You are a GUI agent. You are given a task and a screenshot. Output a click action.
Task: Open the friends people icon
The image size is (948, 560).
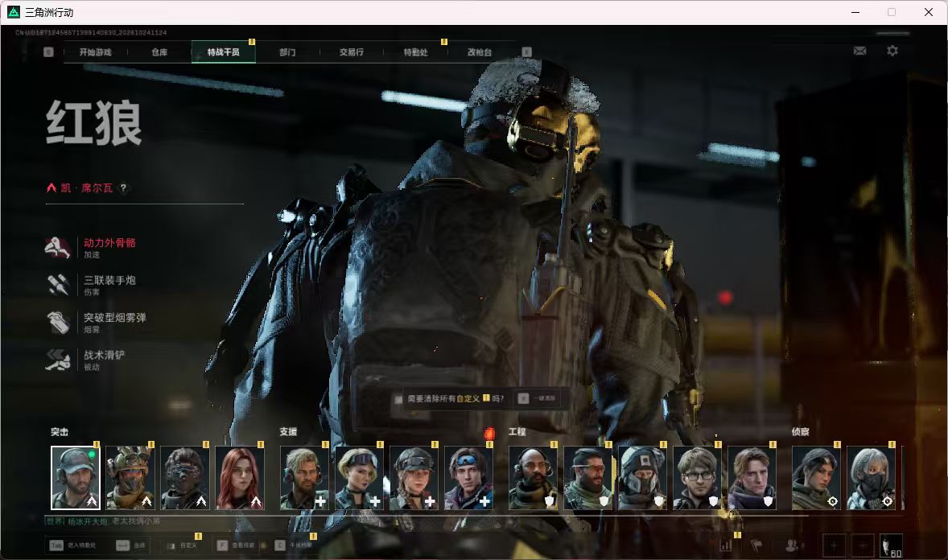click(792, 545)
